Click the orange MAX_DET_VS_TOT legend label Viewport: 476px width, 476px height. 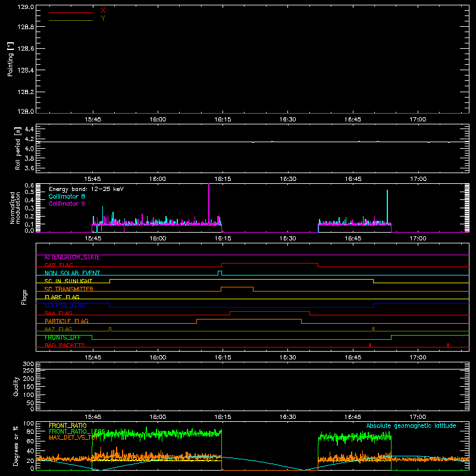74,437
